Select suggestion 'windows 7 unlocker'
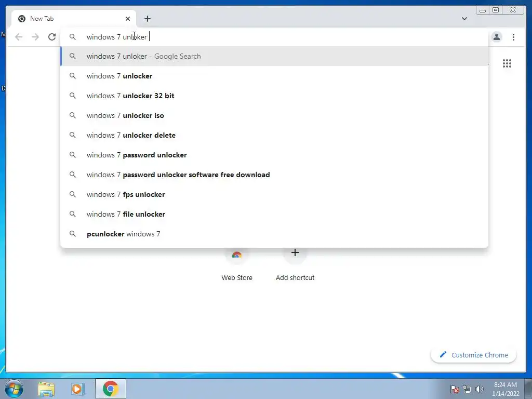 (x=274, y=76)
